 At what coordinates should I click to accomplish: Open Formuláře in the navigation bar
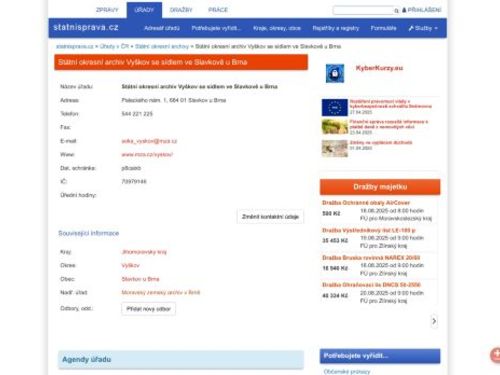tap(383, 28)
